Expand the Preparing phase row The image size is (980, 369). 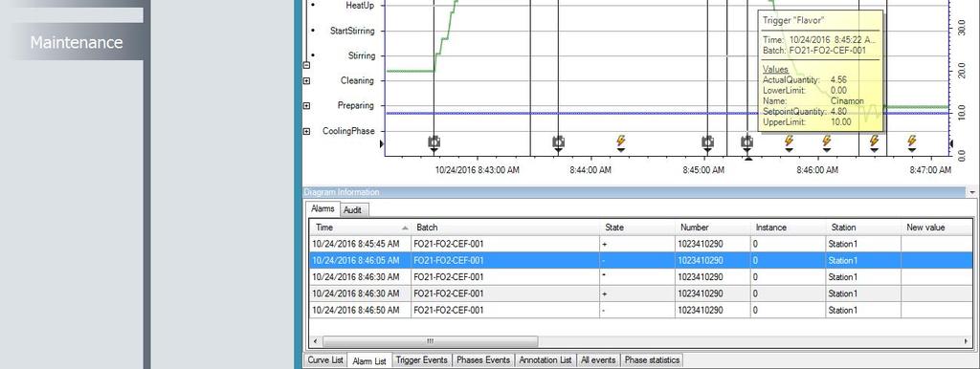pyautogui.click(x=306, y=105)
